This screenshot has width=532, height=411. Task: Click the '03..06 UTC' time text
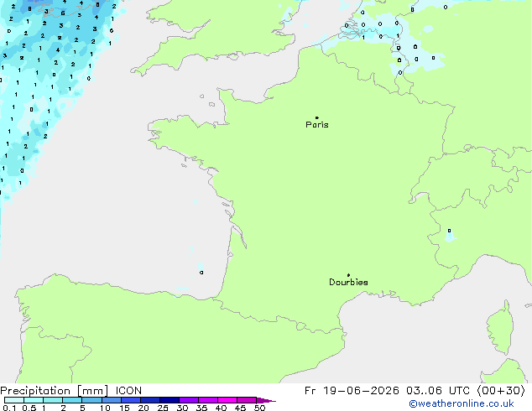438,391
